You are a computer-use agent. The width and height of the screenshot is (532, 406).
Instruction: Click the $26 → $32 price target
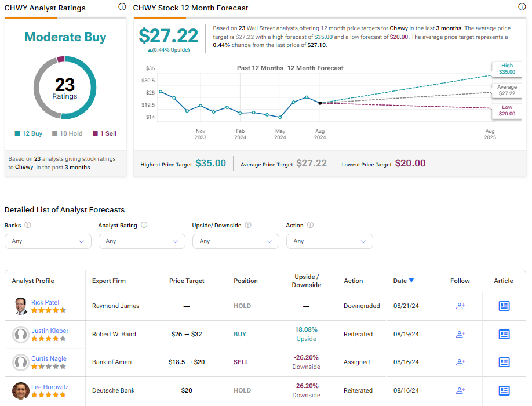click(x=187, y=334)
